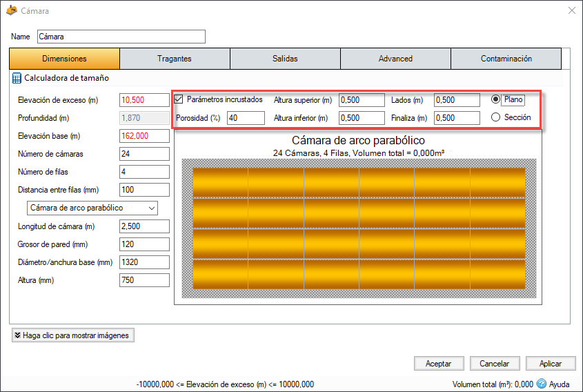Image resolution: width=583 pixels, height=392 pixels.
Task: Click the Número de filas field
Action: 144,172
